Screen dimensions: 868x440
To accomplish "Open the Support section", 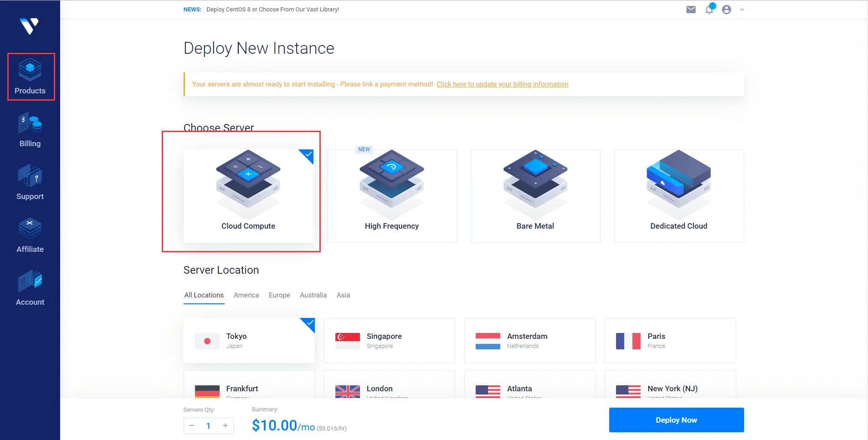I will 30,183.
